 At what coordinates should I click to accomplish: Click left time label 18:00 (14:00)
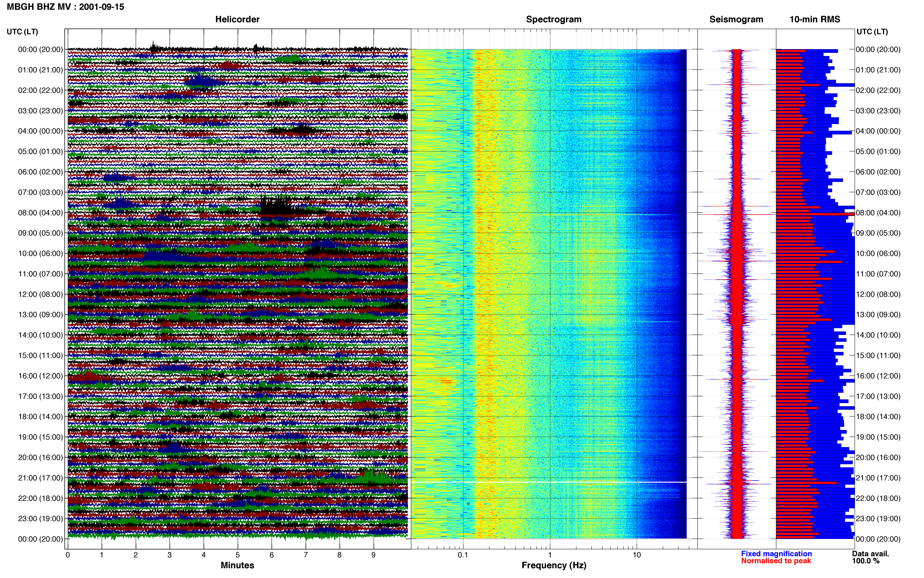coord(41,417)
